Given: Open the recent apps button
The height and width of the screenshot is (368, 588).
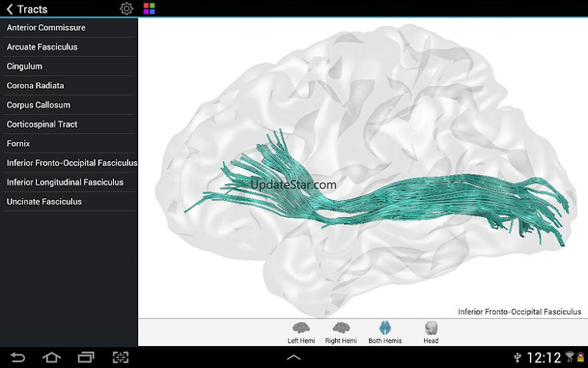Looking at the screenshot, I should pos(86,357).
